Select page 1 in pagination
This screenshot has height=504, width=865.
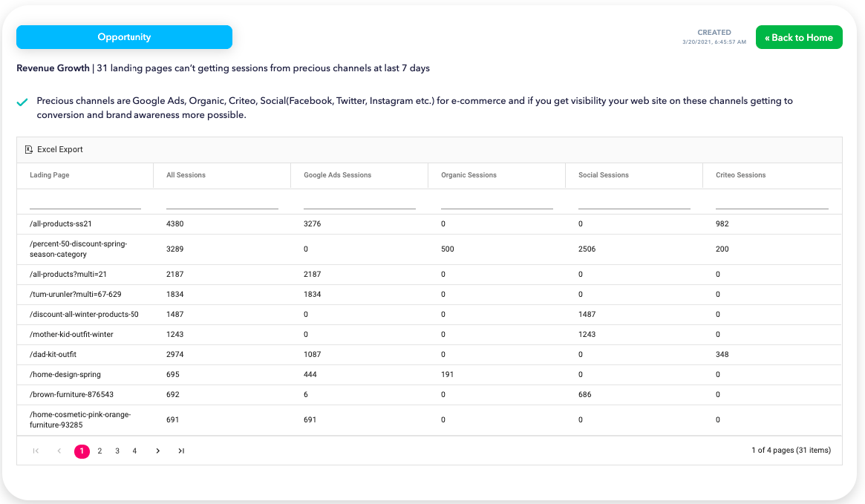82,451
